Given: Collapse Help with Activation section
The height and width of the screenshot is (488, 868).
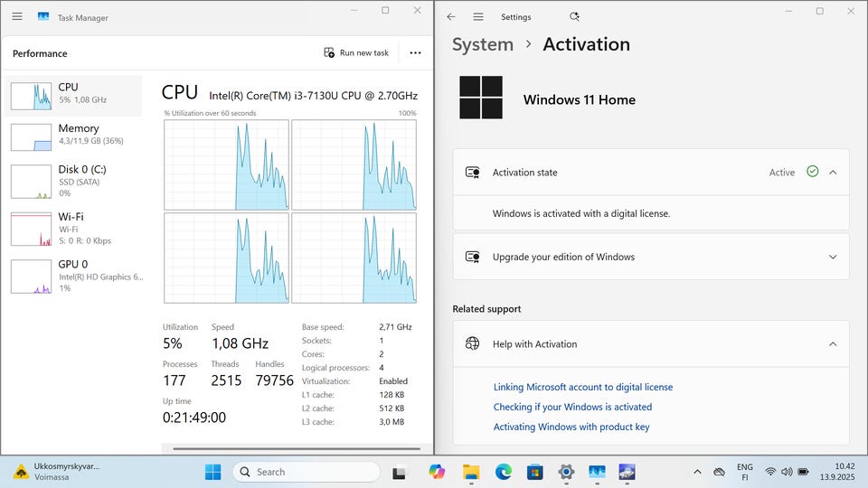Looking at the screenshot, I should coord(833,344).
